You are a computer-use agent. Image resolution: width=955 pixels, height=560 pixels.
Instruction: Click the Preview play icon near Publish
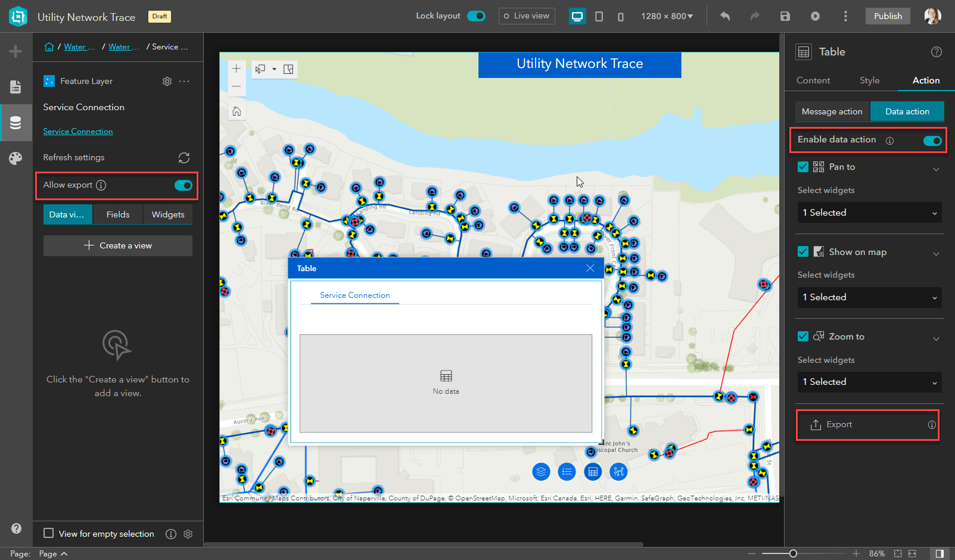(x=814, y=16)
